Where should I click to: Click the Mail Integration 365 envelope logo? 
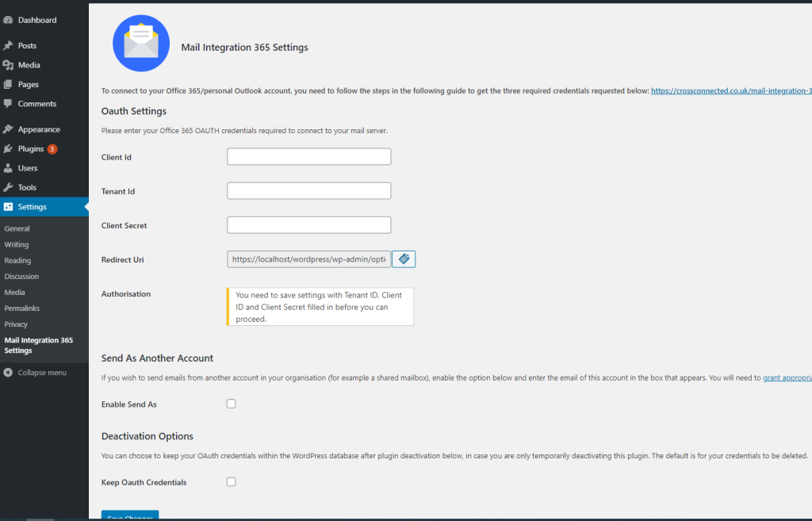coord(141,43)
